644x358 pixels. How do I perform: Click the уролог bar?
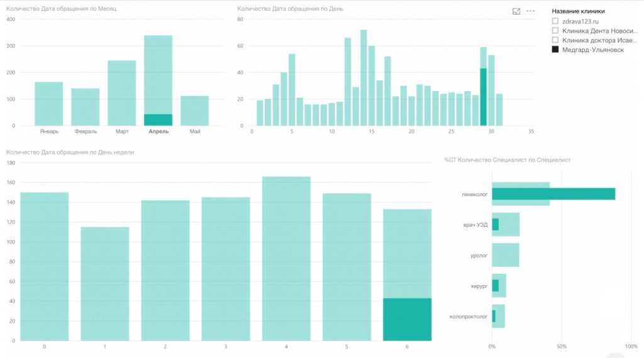click(506, 255)
